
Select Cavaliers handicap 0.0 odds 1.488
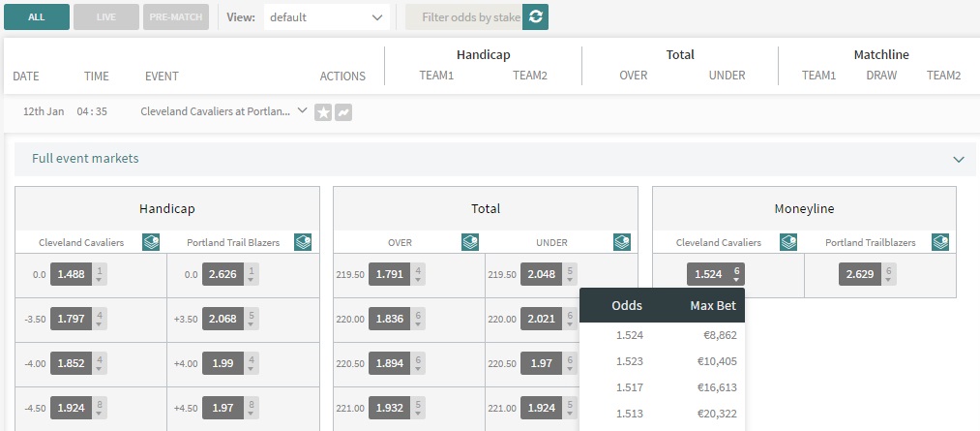pos(72,274)
